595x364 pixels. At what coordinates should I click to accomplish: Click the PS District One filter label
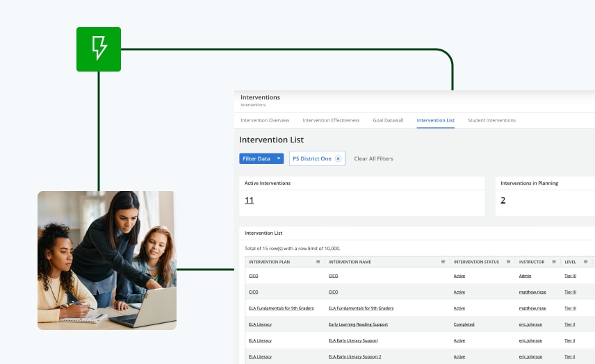pyautogui.click(x=312, y=158)
